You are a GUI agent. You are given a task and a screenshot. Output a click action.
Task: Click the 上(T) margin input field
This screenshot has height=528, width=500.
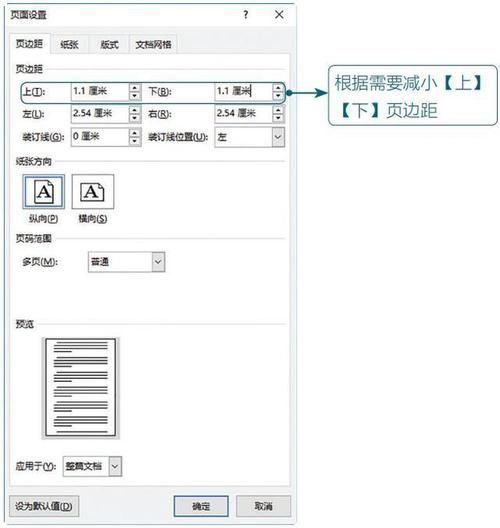click(100, 91)
